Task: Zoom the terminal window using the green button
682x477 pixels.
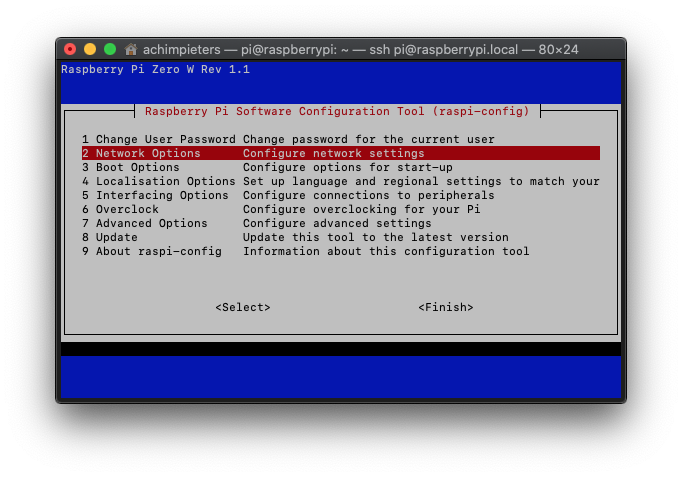Action: tap(110, 49)
